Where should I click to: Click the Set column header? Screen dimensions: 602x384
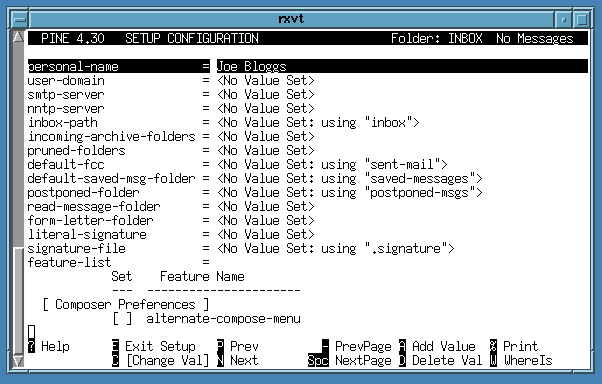[x=122, y=277]
